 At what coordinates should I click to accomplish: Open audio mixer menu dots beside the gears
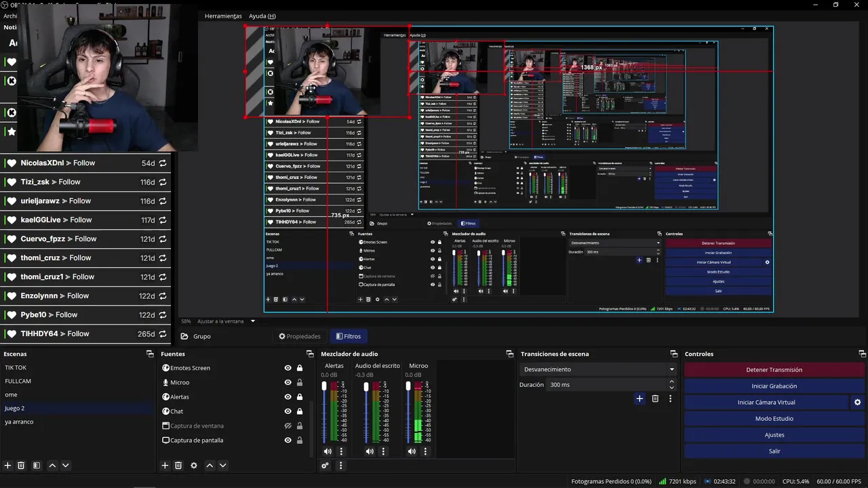[341, 466]
